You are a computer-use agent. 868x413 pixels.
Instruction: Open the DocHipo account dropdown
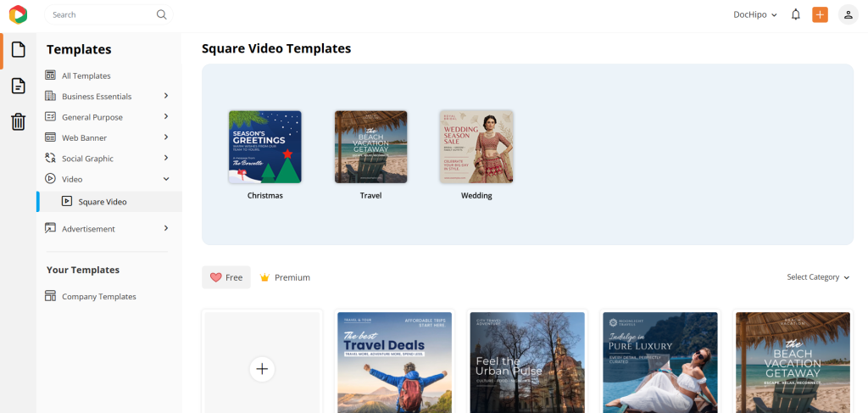point(755,15)
